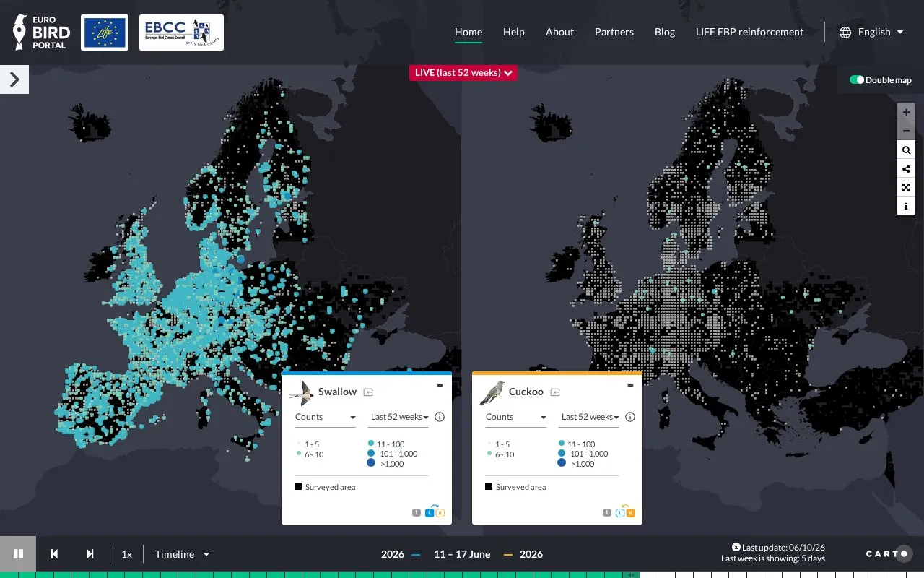The height and width of the screenshot is (578, 924).
Task: Open the EU LIFE programme logo
Action: point(105,33)
